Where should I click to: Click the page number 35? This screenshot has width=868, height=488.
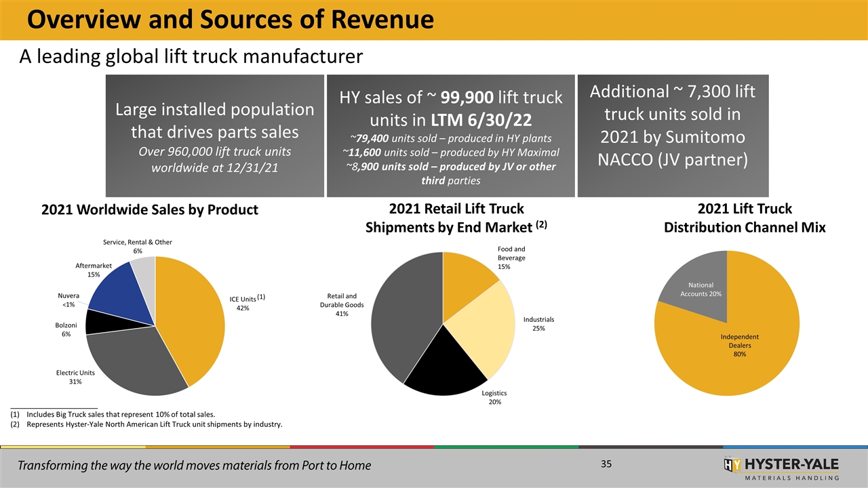606,464
